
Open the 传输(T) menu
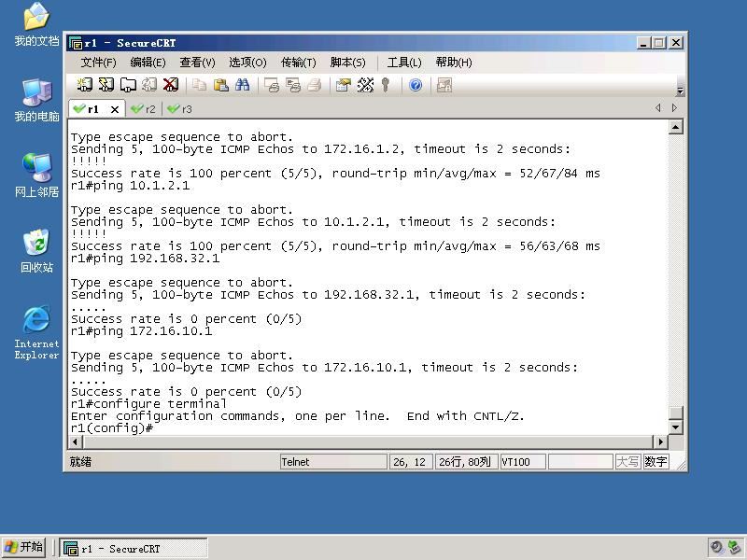(x=298, y=63)
